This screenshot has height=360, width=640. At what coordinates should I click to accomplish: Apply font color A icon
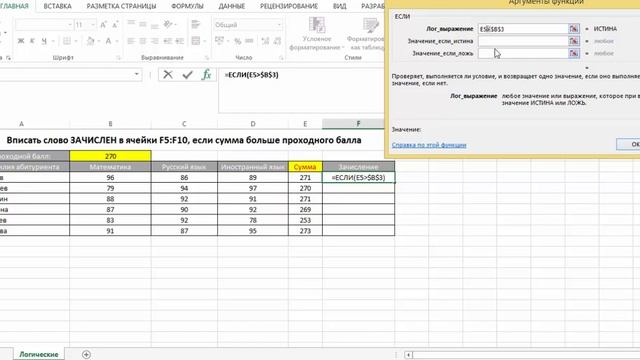(x=108, y=41)
